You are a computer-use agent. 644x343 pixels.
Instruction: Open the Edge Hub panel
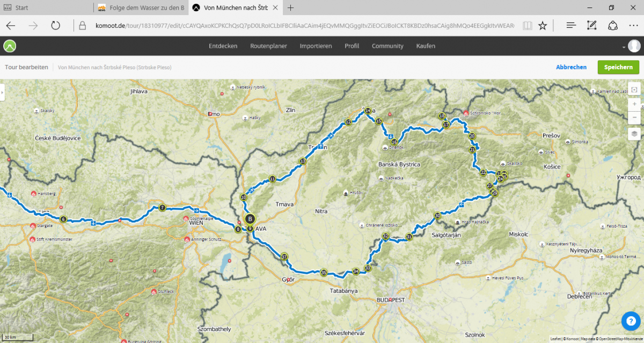click(572, 25)
